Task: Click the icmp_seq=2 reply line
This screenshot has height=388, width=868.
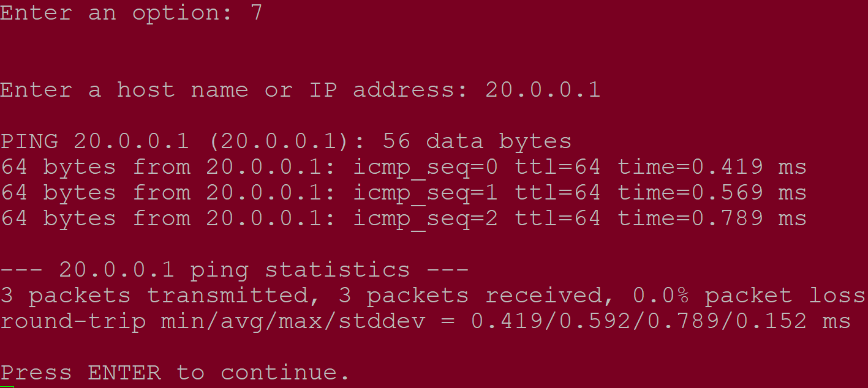Action: coord(404,218)
